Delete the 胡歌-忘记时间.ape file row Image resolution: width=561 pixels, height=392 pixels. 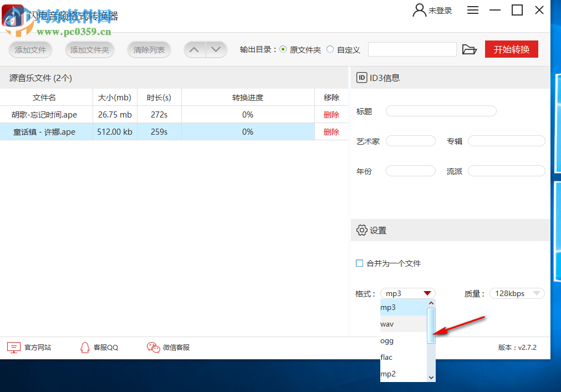[x=331, y=115]
